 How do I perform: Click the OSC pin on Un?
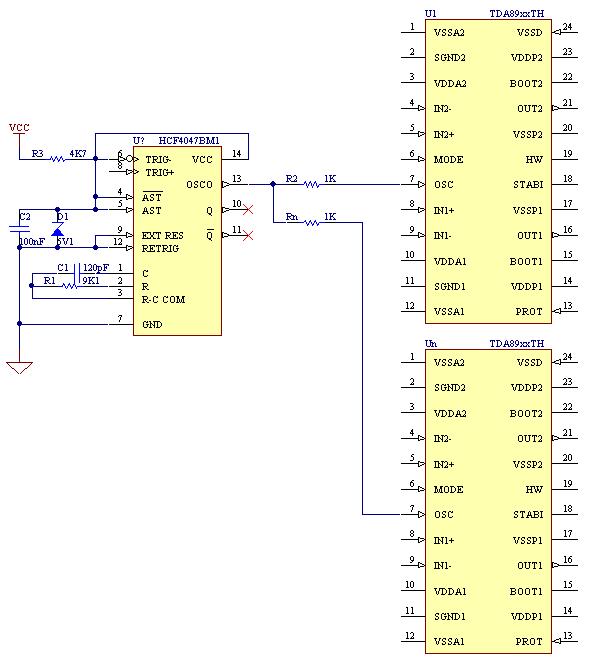[444, 515]
